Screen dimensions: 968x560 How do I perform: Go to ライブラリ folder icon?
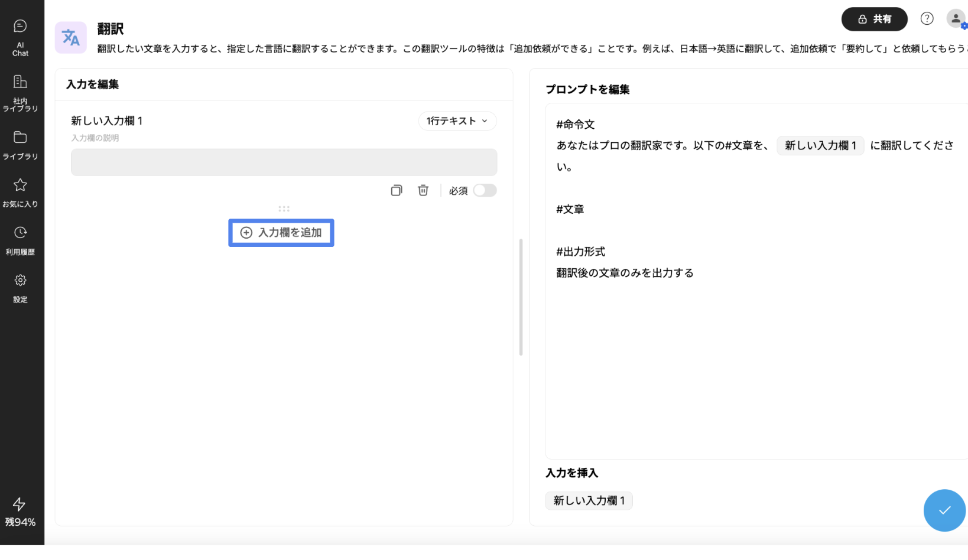[x=20, y=144]
